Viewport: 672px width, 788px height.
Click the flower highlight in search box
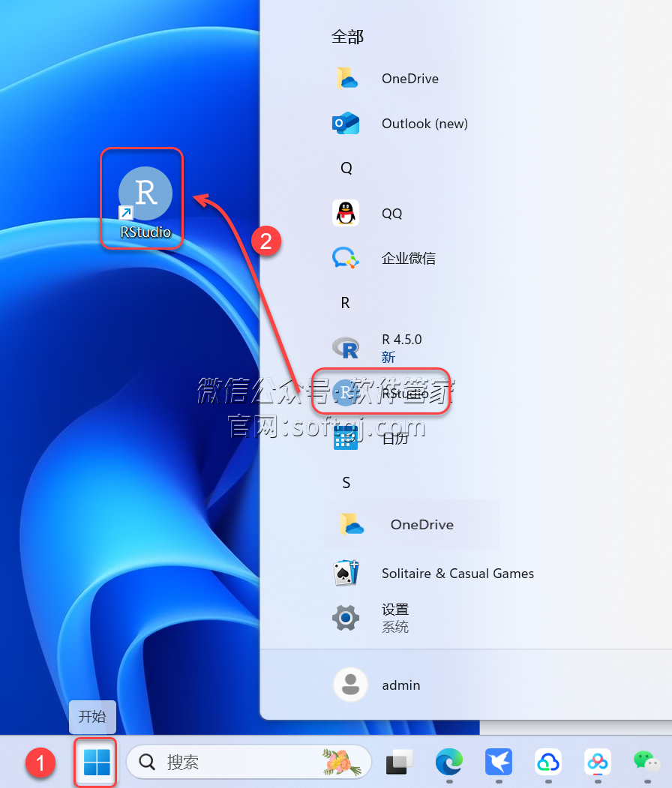(x=342, y=762)
